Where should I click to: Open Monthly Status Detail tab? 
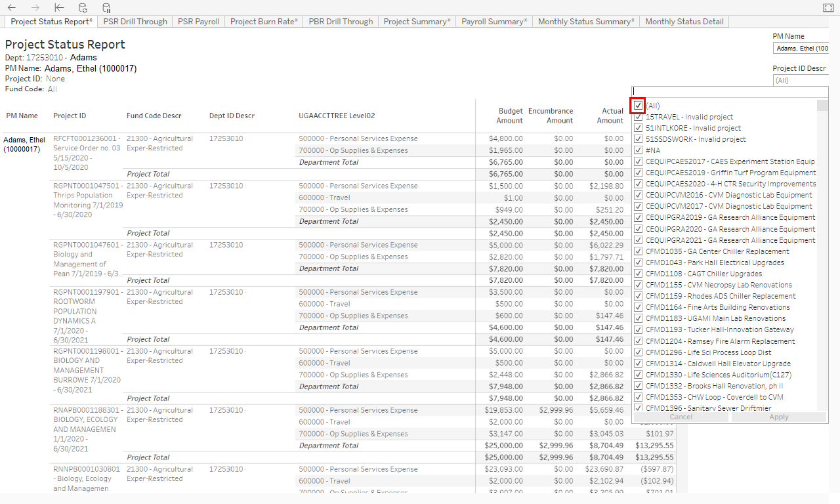tap(684, 22)
